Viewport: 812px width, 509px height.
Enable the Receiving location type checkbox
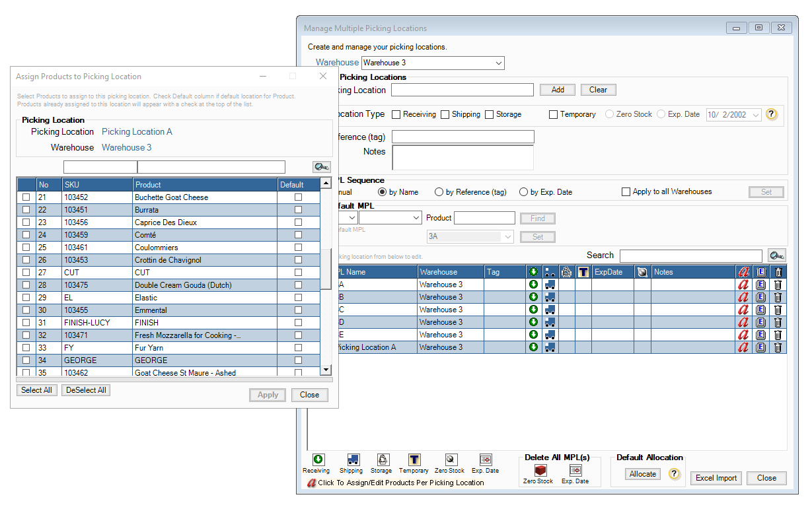click(396, 114)
